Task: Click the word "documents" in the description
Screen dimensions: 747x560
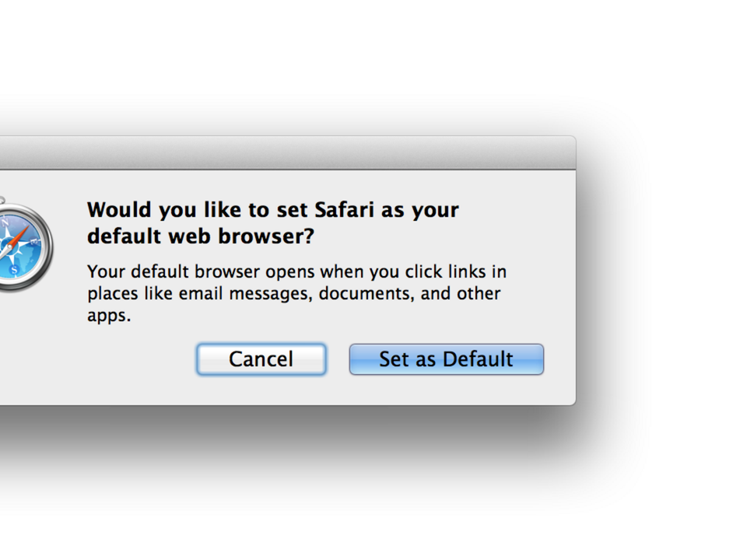Action: 363,294
